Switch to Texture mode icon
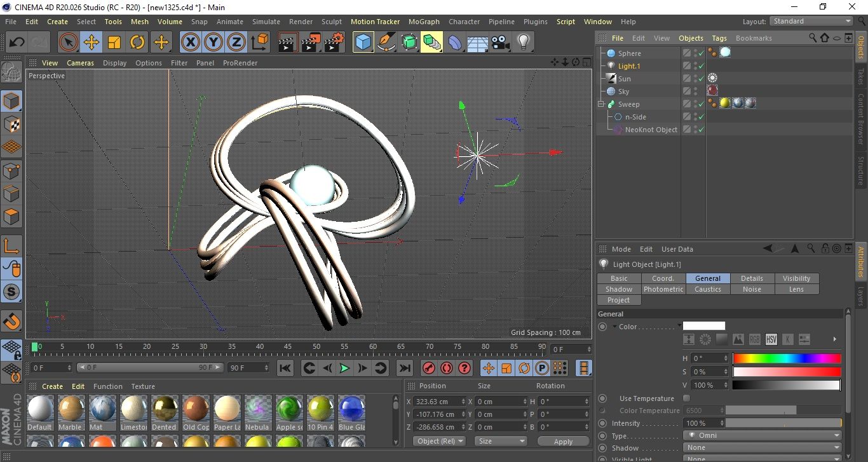The image size is (868, 462). (x=11, y=124)
